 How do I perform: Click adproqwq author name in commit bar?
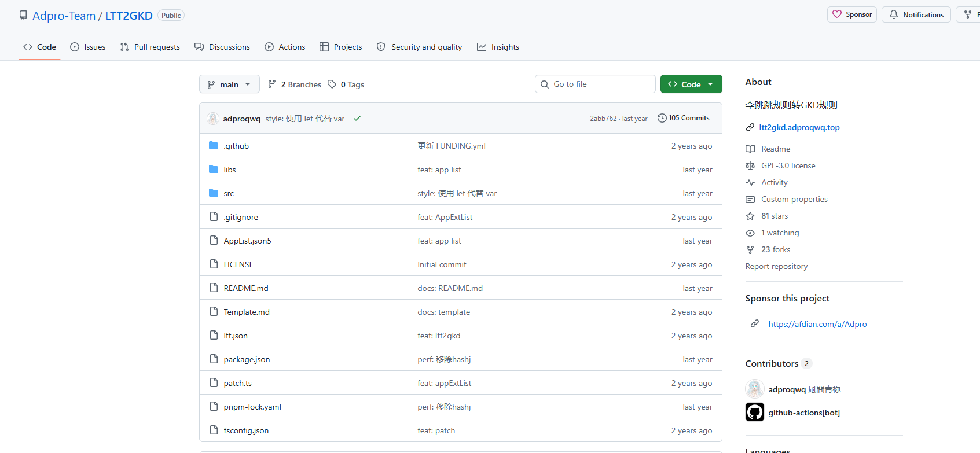click(241, 119)
